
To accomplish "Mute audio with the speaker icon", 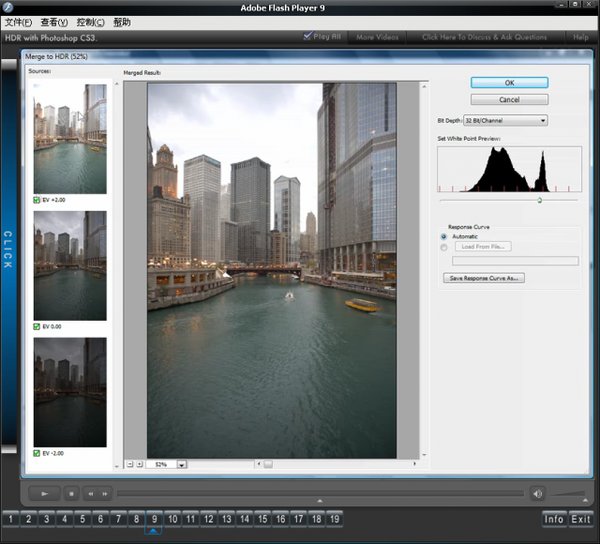I will point(537,493).
